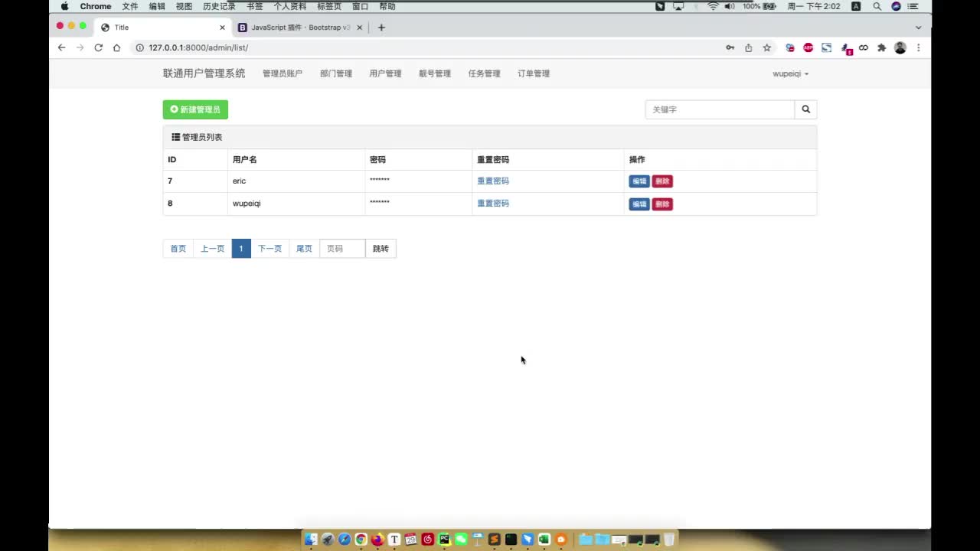
Task: Go back to the previous page
Action: (x=62, y=47)
